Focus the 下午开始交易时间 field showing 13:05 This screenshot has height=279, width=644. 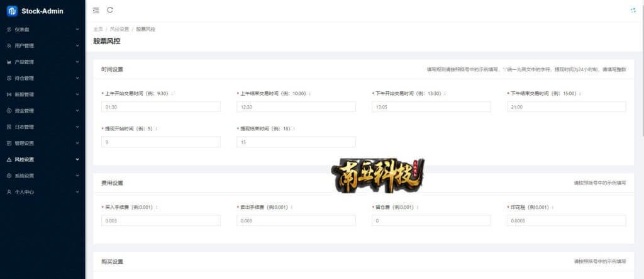pyautogui.click(x=431, y=106)
